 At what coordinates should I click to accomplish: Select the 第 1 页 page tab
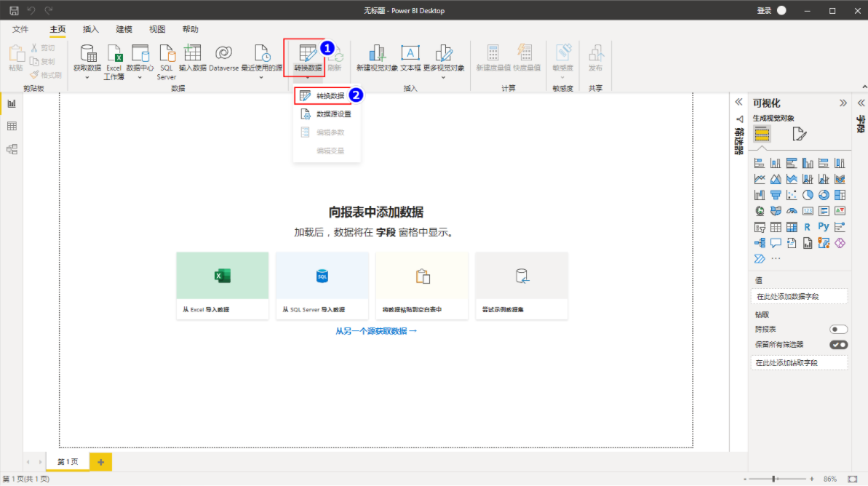point(68,462)
